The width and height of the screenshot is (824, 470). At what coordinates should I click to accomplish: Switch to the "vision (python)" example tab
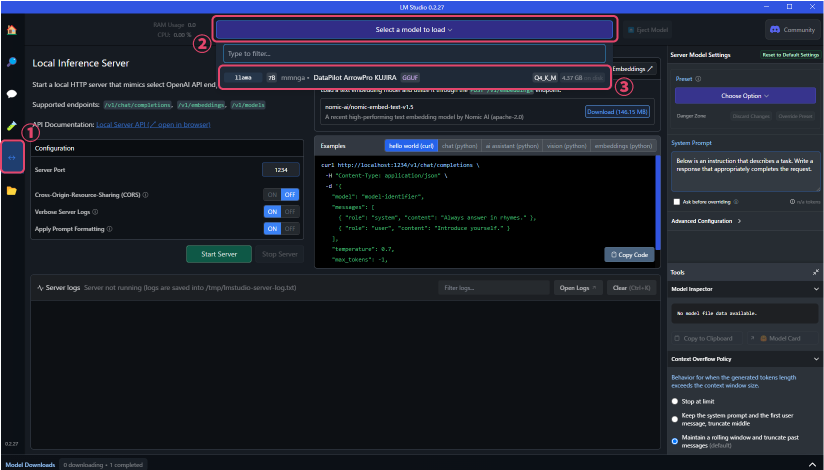point(565,145)
